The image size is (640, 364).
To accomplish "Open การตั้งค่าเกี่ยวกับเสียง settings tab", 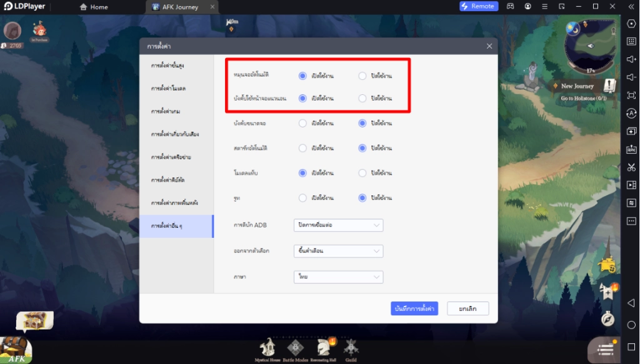I will tap(176, 134).
